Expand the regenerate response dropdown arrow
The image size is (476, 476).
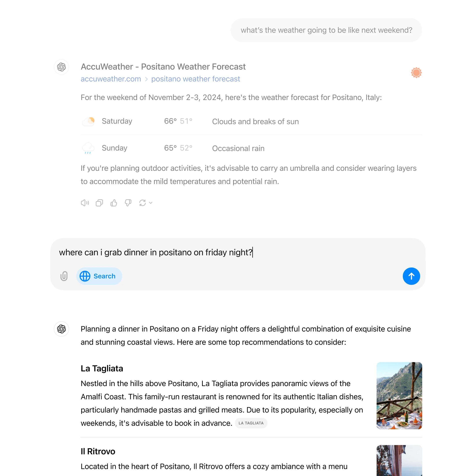pos(151,203)
